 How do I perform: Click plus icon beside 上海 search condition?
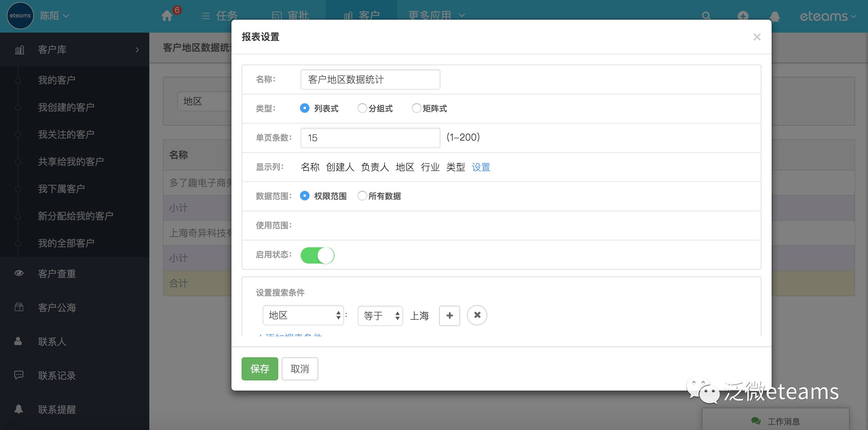coord(449,316)
